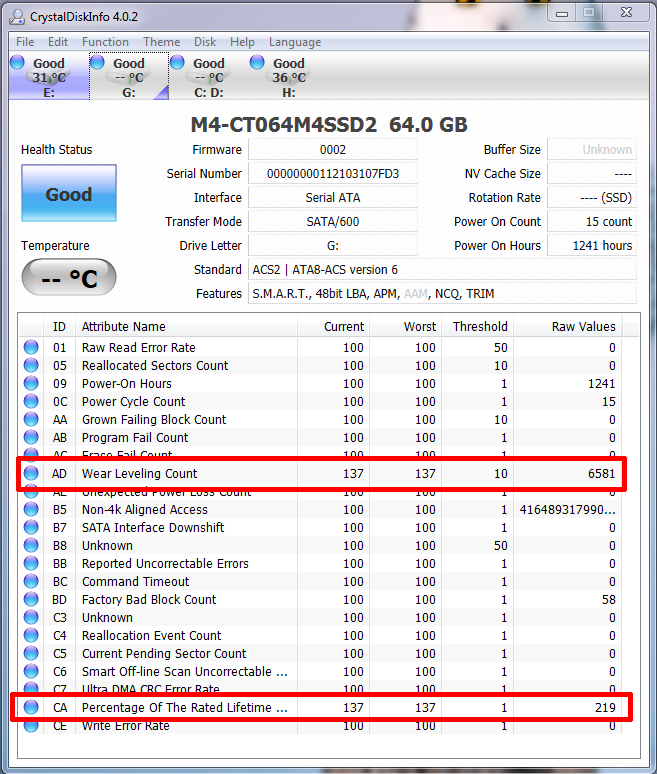This screenshot has width=657, height=774.
Task: Open the Help menu
Action: [242, 42]
